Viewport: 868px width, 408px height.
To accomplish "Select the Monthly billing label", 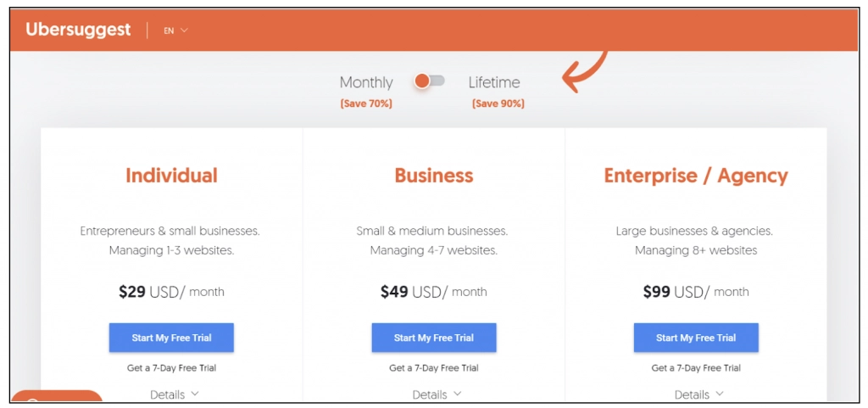I will point(366,82).
